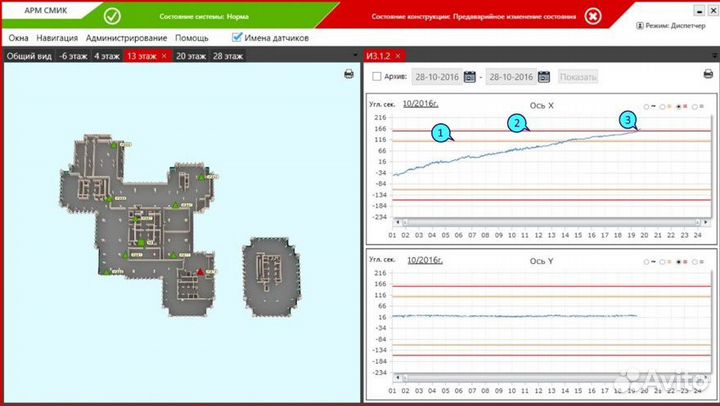Print the floor plan view

(x=348, y=74)
